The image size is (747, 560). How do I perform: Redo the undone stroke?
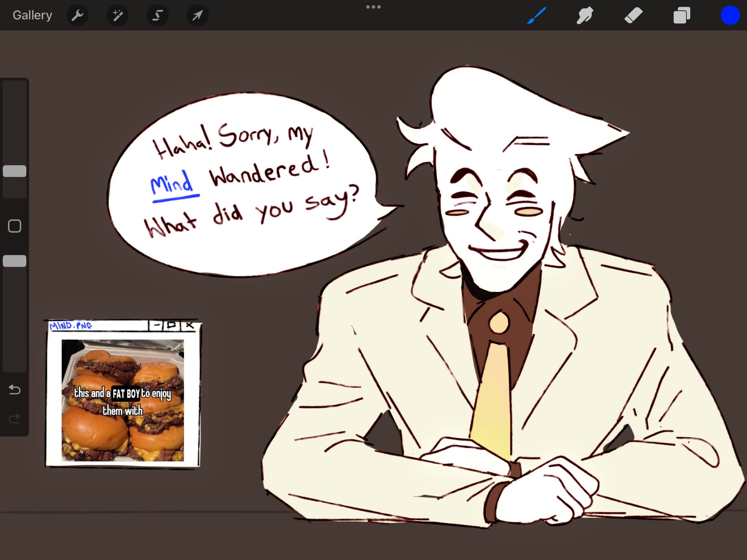point(15,419)
